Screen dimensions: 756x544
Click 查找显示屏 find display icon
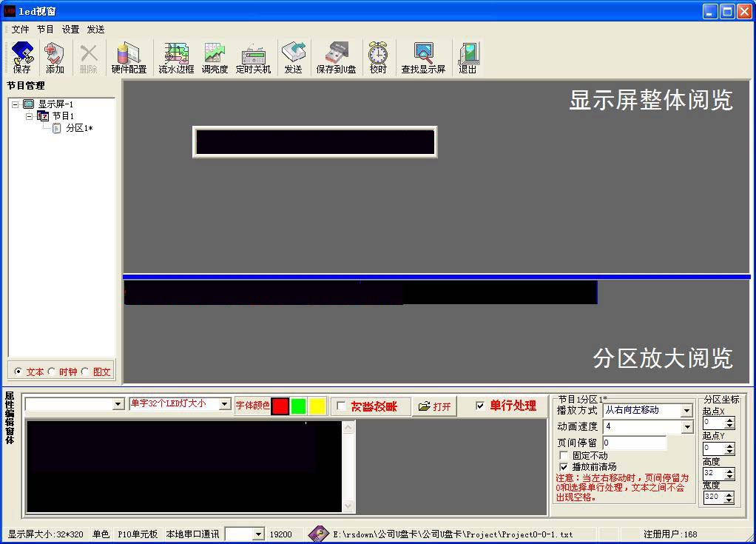click(423, 58)
